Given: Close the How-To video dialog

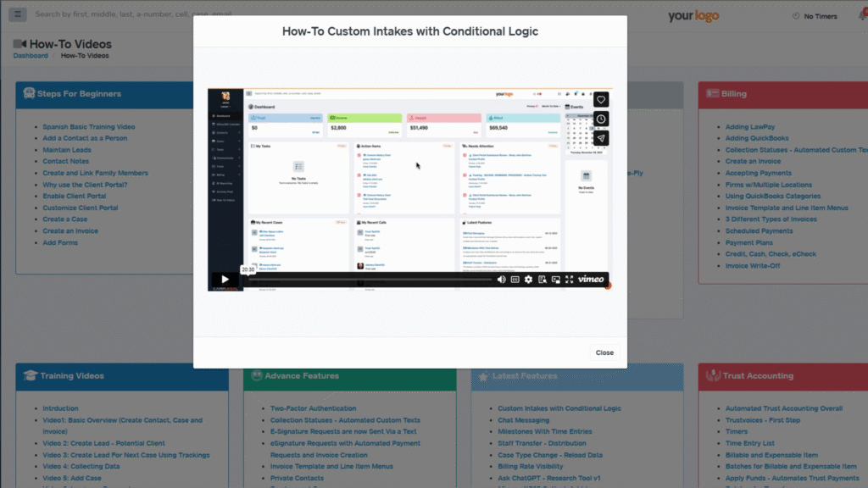Looking at the screenshot, I should point(604,352).
